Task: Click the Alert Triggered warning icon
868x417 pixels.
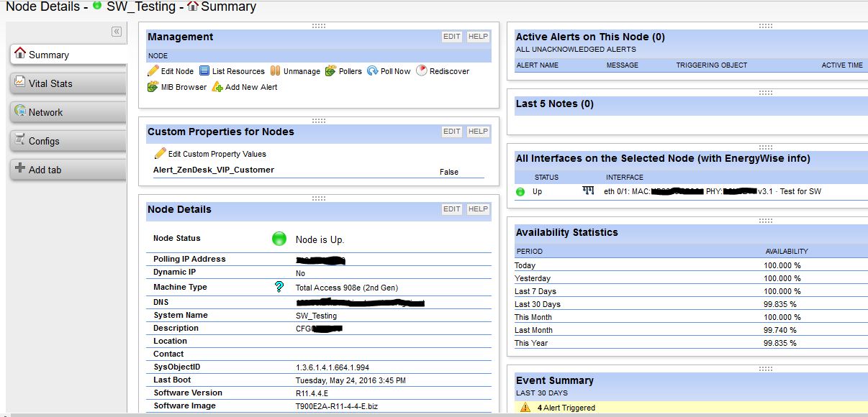Action: click(x=525, y=408)
